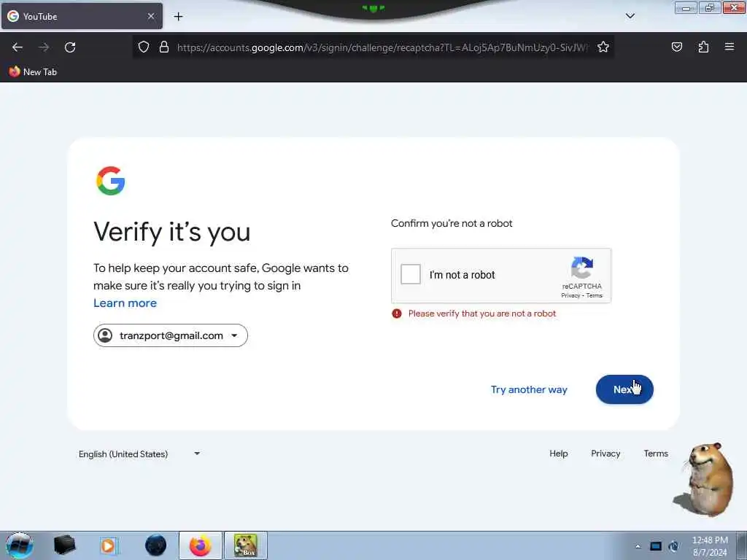Image resolution: width=747 pixels, height=560 pixels.
Task: Click the reCAPTCHA Terms link
Action: 594,295
